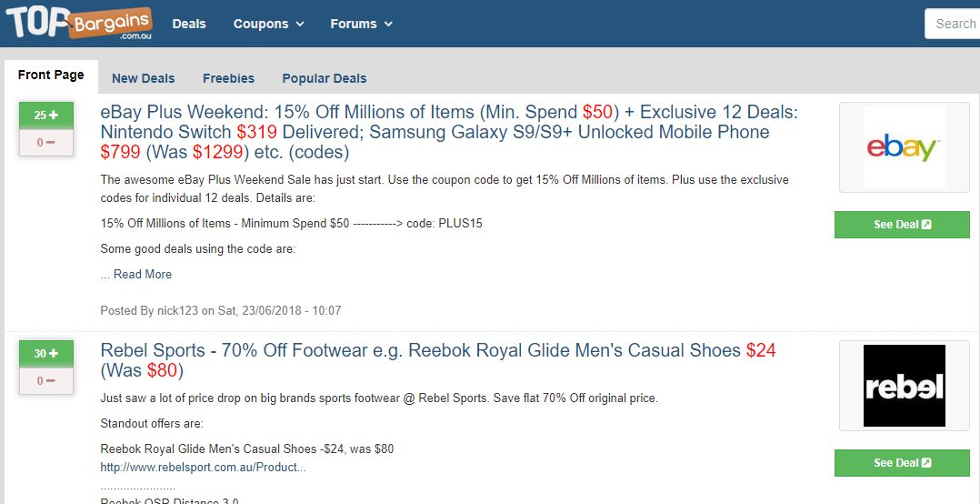Upvote the eBay Plus Weekend deal
The width and height of the screenshot is (980, 504).
point(46,116)
